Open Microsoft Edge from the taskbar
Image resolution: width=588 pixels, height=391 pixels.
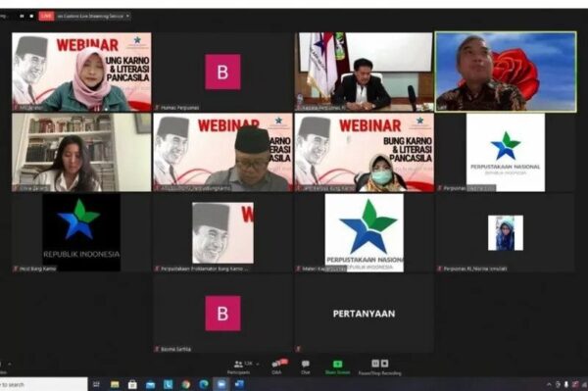[x=204, y=384]
